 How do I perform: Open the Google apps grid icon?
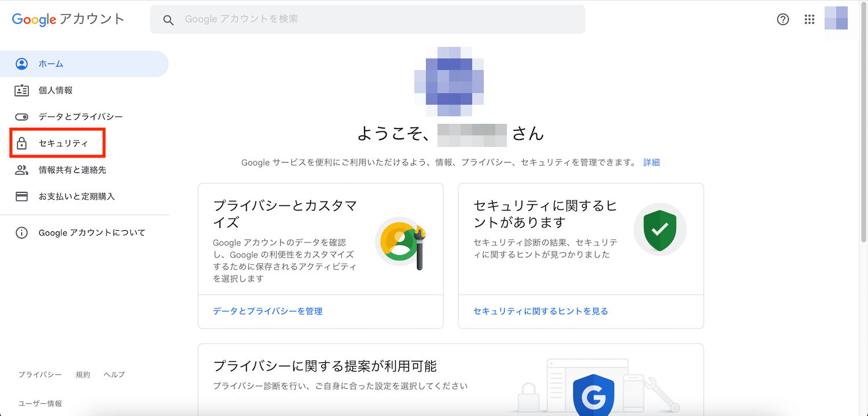pyautogui.click(x=810, y=19)
